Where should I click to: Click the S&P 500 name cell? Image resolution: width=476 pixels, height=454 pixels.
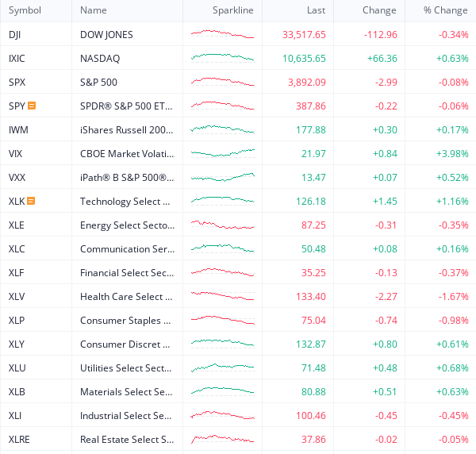pos(98,82)
